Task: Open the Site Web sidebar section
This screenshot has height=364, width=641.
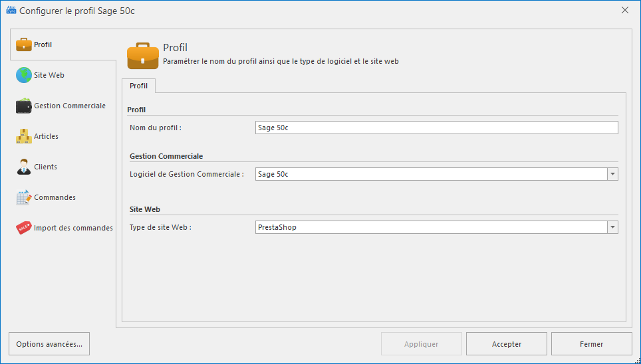Action: (63, 75)
